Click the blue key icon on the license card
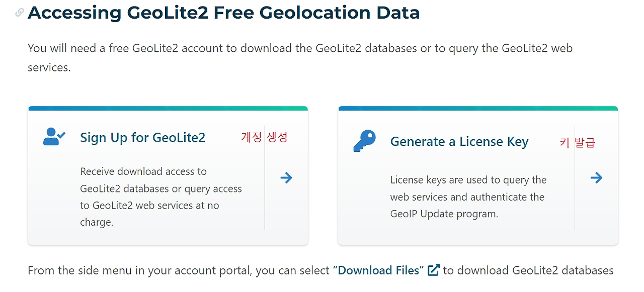644x292 pixels. (x=364, y=140)
